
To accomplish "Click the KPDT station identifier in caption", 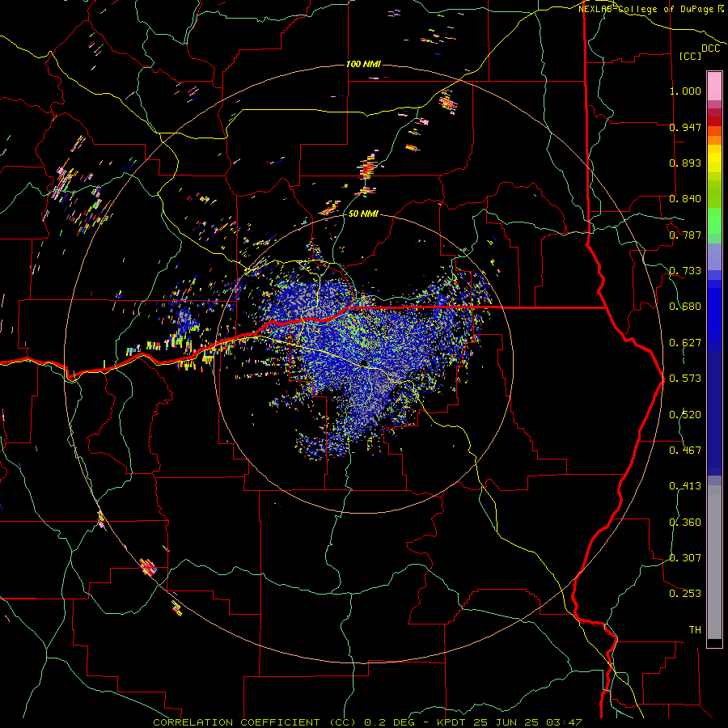I will [451, 722].
